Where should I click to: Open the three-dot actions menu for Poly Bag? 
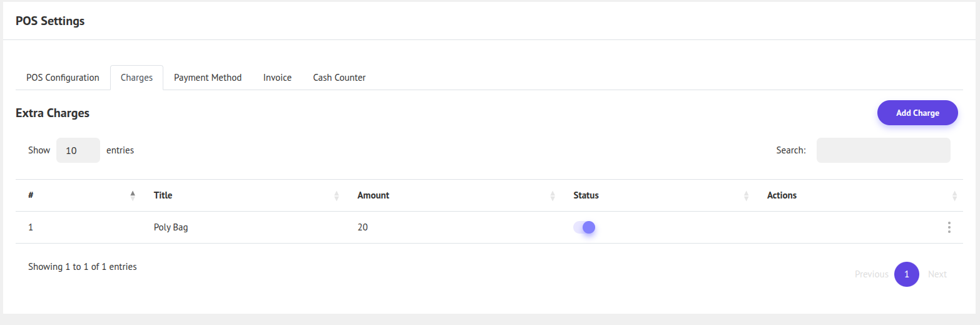tap(949, 227)
